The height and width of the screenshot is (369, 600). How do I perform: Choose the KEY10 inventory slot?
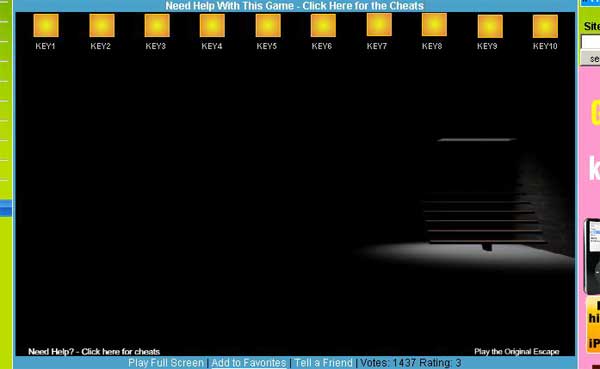coord(545,26)
